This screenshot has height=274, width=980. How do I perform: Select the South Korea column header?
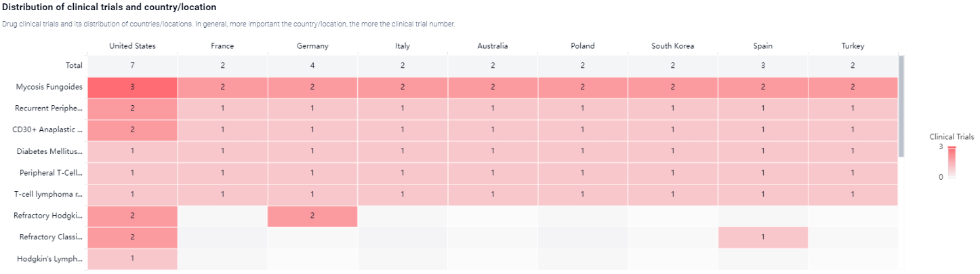coord(672,46)
